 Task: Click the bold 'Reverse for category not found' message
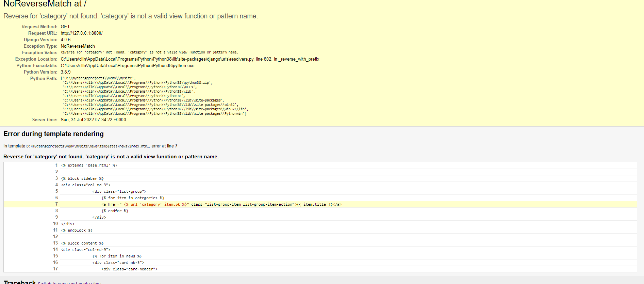(x=111, y=157)
